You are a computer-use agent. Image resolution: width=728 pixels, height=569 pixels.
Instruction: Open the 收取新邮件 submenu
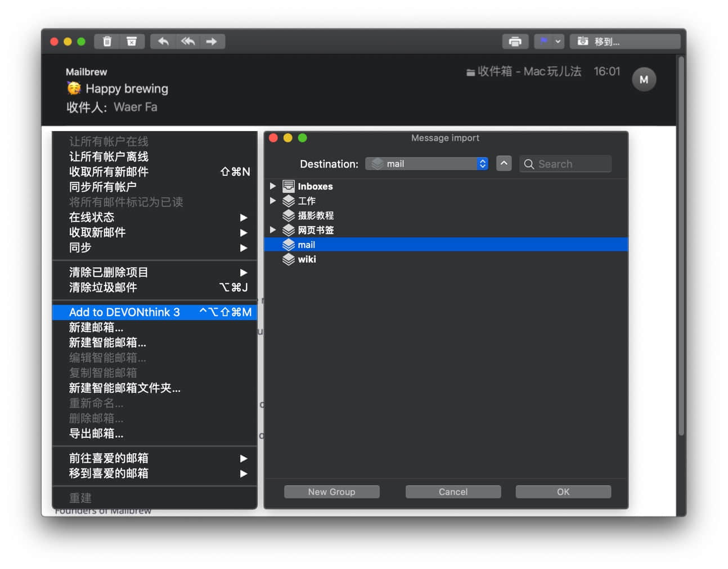pos(155,233)
